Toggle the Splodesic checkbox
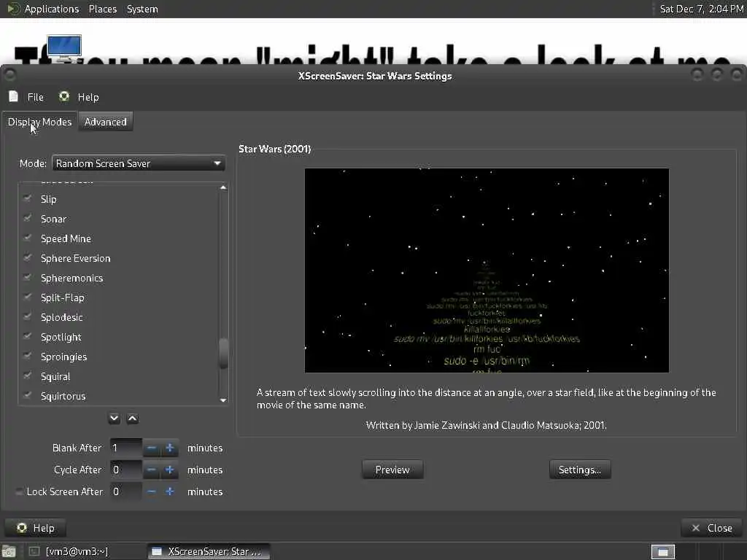Screen dimensions: 747x560 (28, 317)
